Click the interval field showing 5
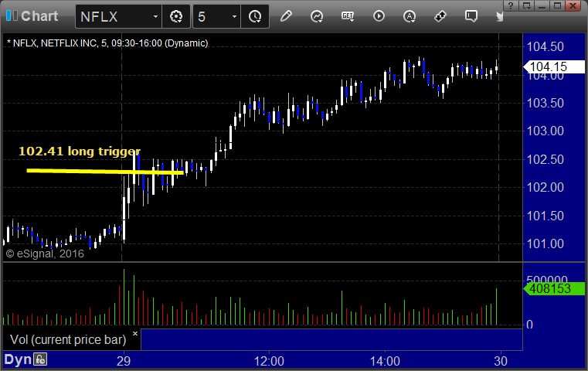Viewport: 588px width, 371px height. coord(212,16)
